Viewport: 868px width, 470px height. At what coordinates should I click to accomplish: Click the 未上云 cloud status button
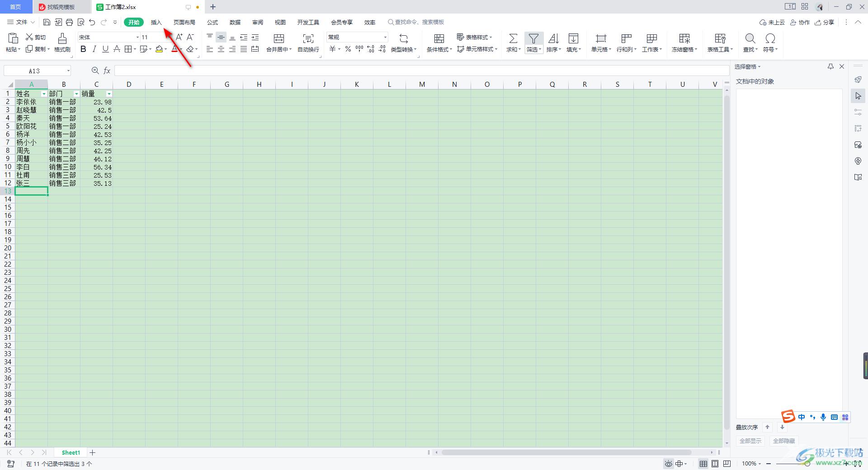[772, 22]
